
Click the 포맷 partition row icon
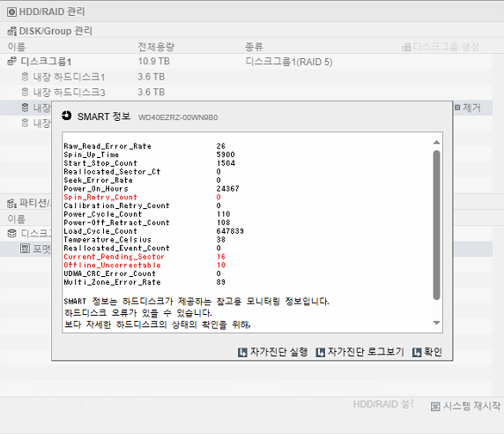coord(25,249)
